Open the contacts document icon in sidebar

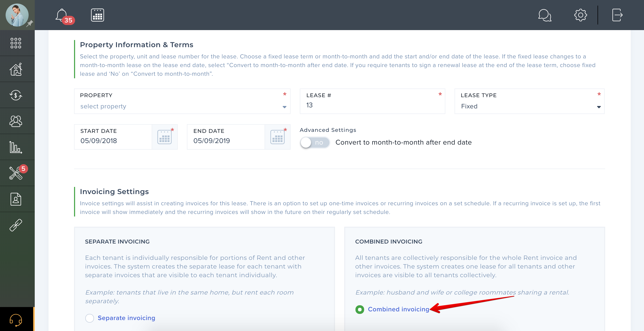(16, 199)
